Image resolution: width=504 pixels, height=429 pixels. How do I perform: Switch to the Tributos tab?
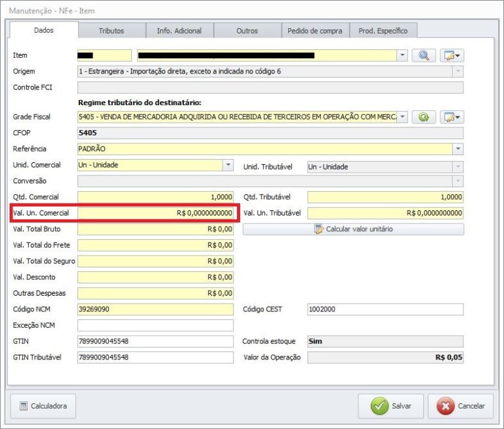(111, 31)
